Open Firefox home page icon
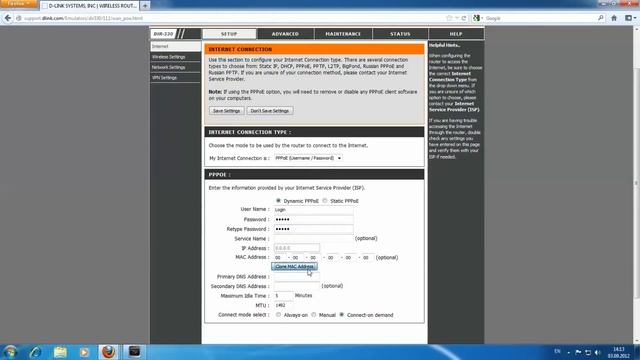The image size is (640, 360). (614, 18)
